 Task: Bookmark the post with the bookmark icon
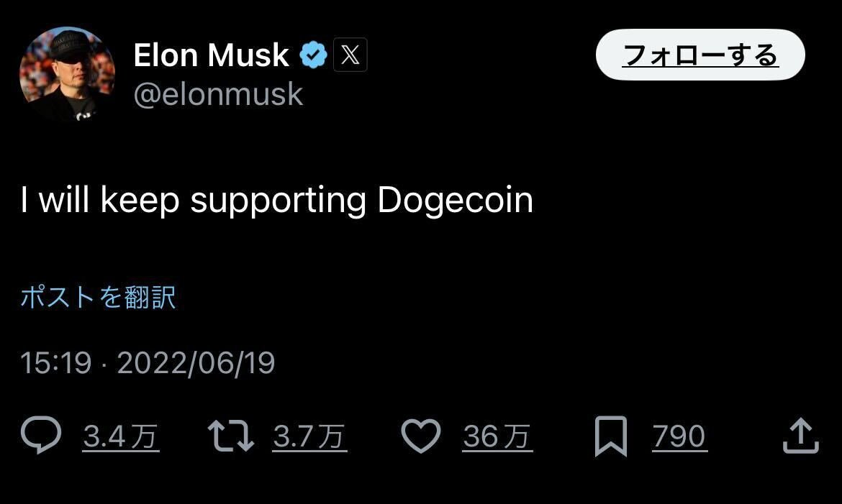611,436
